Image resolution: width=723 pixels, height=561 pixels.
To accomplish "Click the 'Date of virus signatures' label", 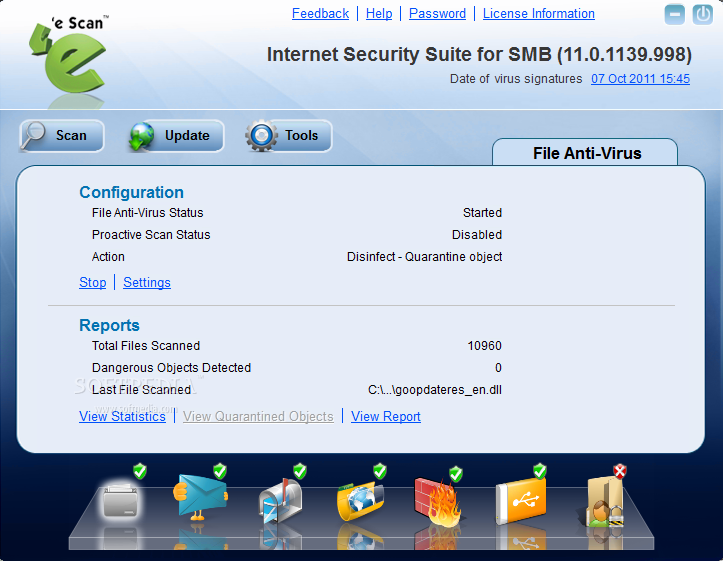I will pos(516,79).
